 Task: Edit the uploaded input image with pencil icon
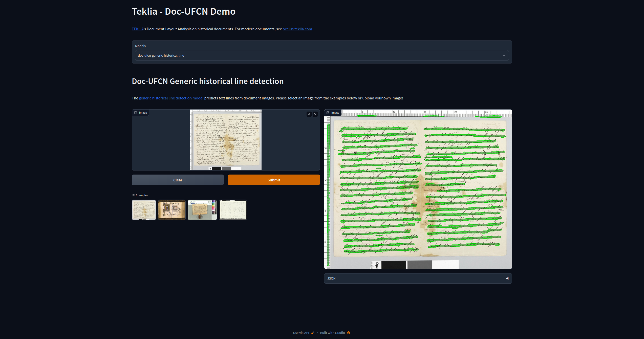click(x=309, y=114)
